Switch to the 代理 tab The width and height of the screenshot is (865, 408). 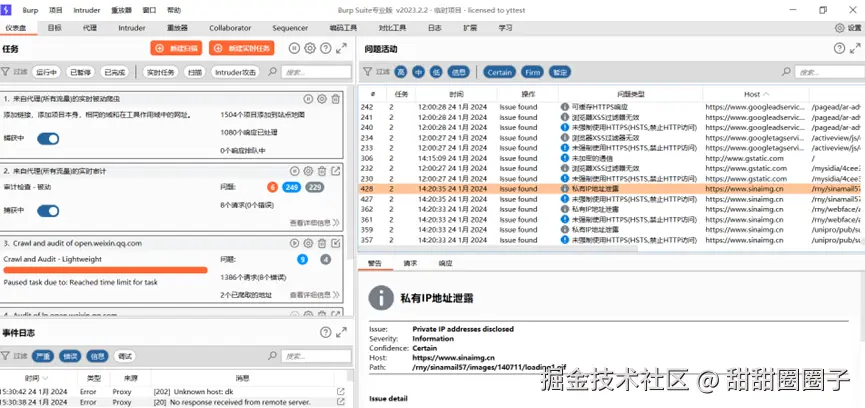click(90, 28)
